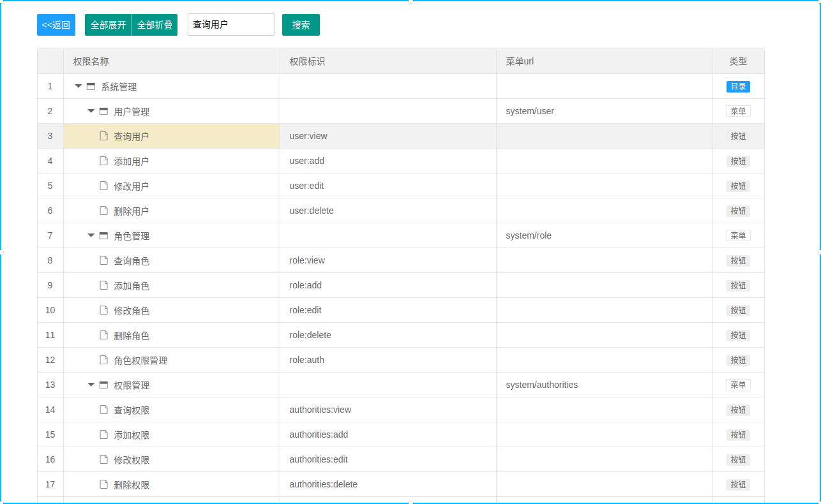
Task: Click the folder icon next to 权限管理
Action: tap(103, 384)
